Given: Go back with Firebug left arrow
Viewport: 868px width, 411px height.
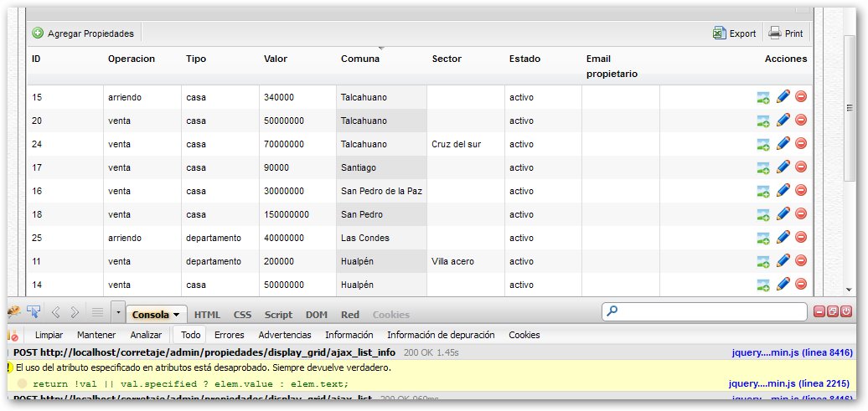Looking at the screenshot, I should point(55,312).
